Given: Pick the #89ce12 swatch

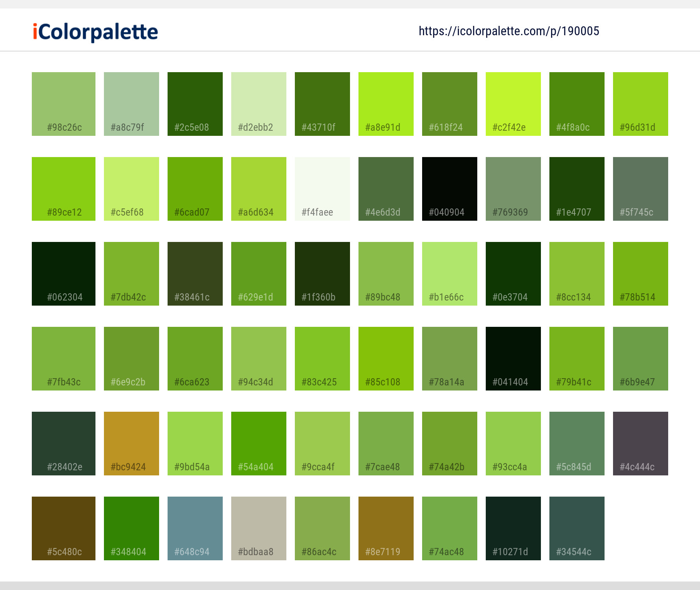Looking at the screenshot, I should coord(64,189).
